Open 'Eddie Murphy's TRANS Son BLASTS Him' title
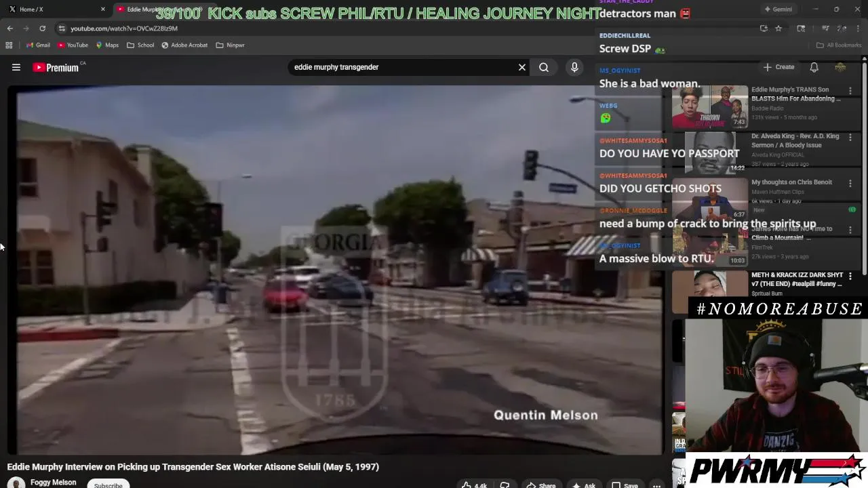The width and height of the screenshot is (868, 488). tap(796, 94)
